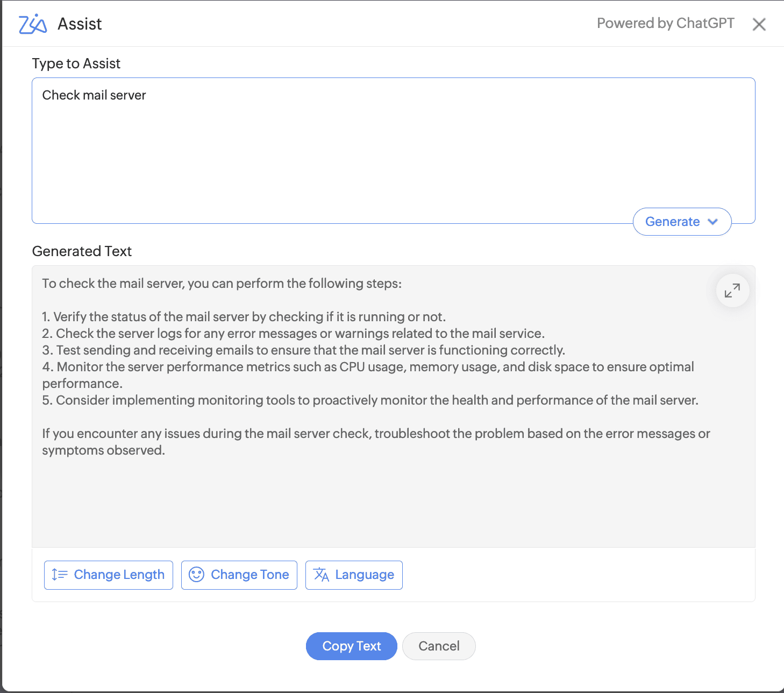This screenshot has height=693, width=784.
Task: Click the Assist title in the header
Action: [x=80, y=24]
